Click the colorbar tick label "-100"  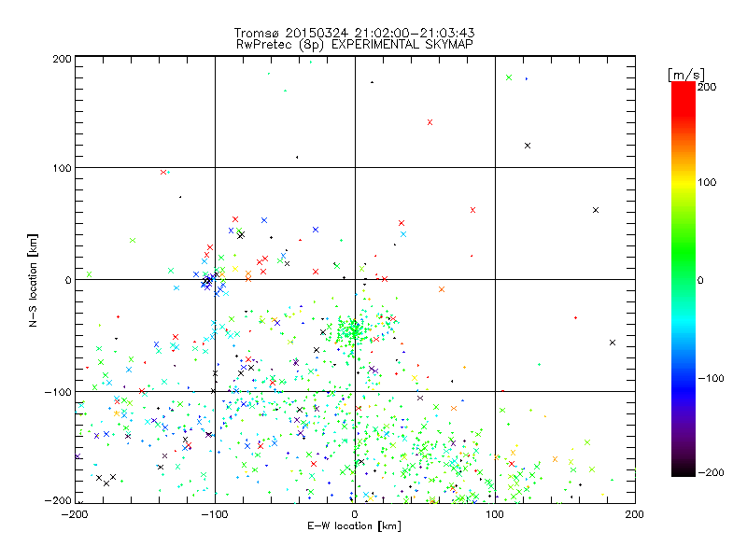(711, 378)
